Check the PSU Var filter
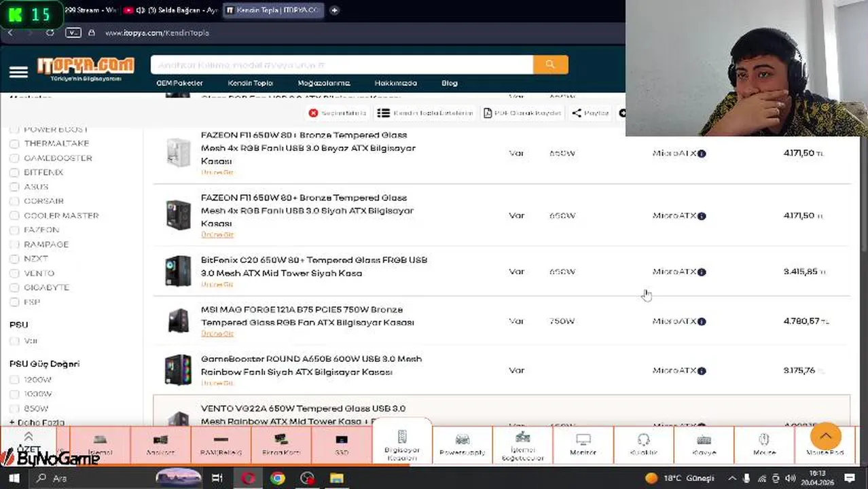 14,341
